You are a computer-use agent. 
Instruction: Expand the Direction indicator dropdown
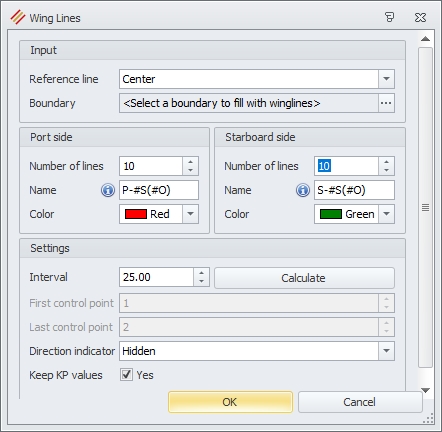[x=386, y=351]
